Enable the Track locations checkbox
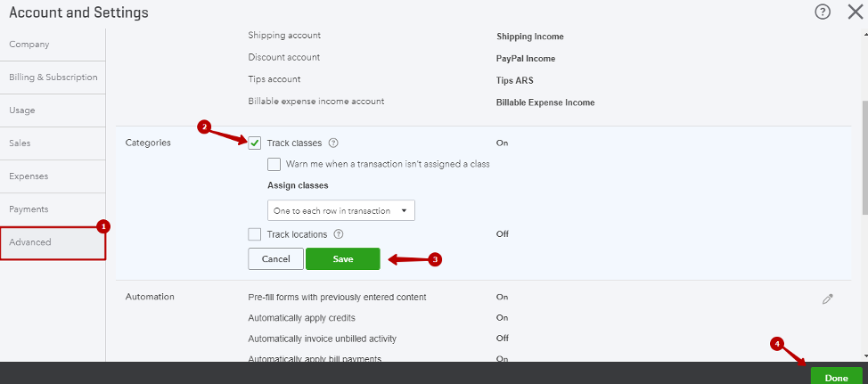This screenshot has width=868, height=384. pos(255,234)
